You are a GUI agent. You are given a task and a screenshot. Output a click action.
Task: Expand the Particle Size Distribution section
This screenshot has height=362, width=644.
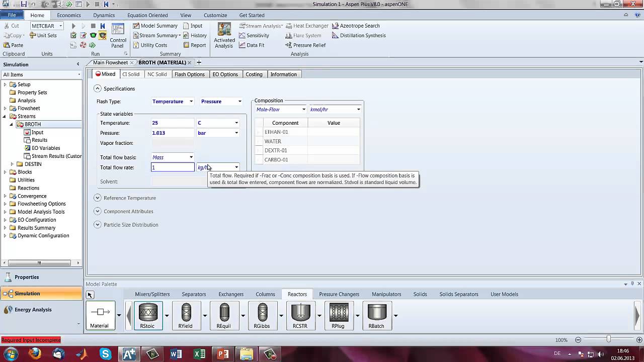click(x=98, y=225)
